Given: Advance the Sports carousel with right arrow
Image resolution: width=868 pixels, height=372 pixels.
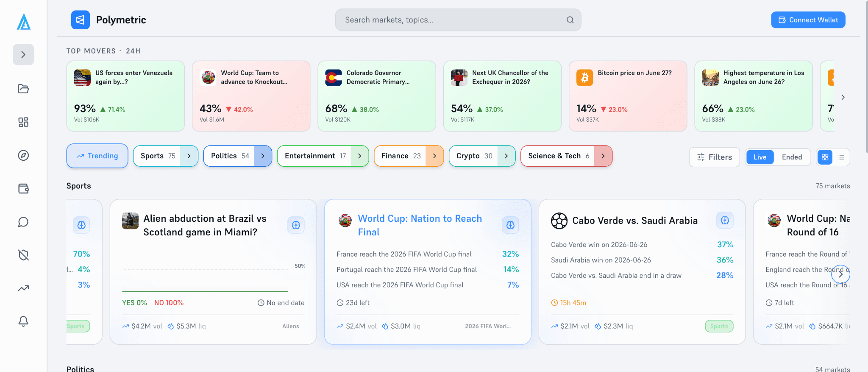Looking at the screenshot, I should tap(840, 274).
